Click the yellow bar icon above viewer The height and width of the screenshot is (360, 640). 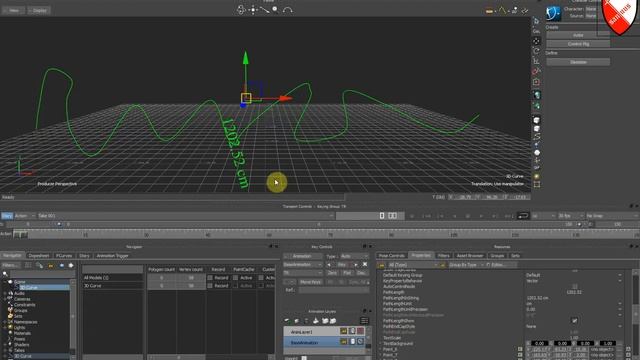point(489,11)
